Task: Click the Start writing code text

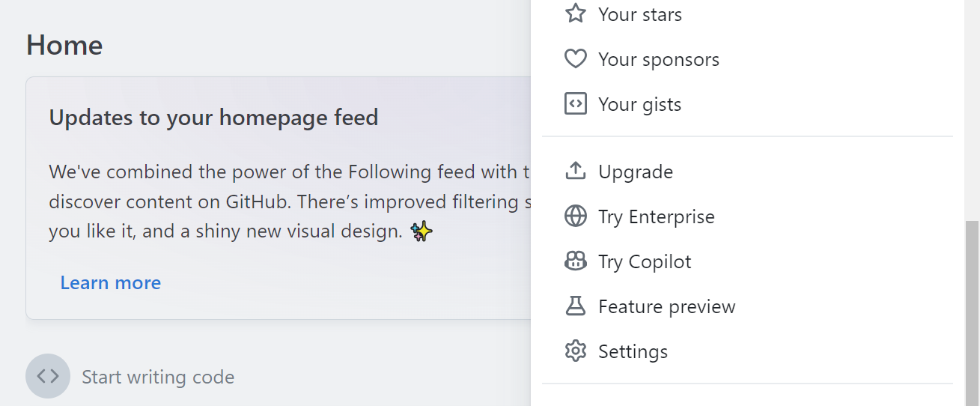Action: coord(158,377)
